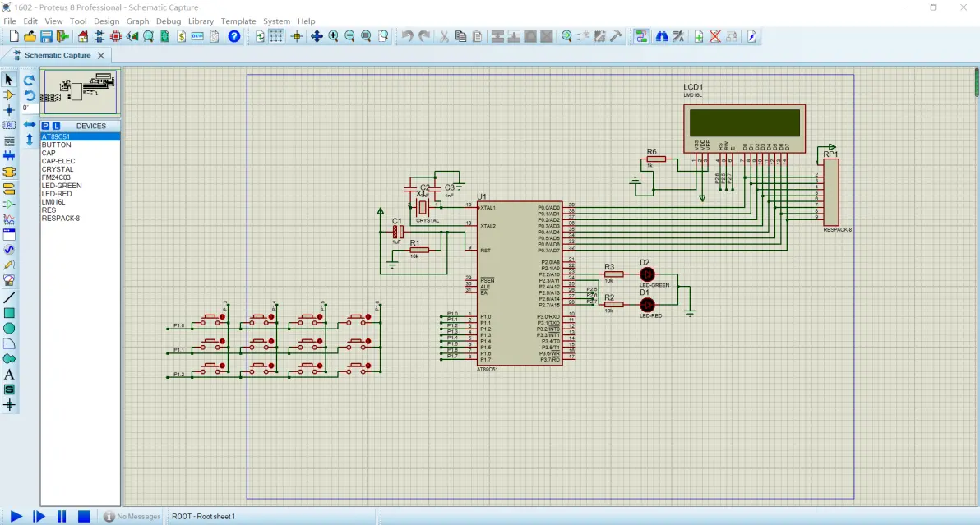Select AT89C51 in the devices list
This screenshot has height=525, width=980.
(80, 136)
